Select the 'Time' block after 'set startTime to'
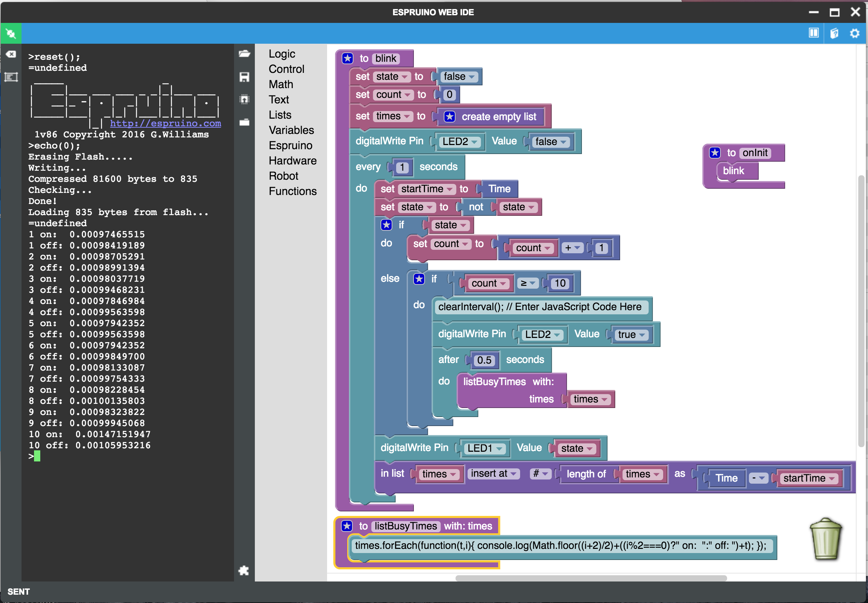Image resolution: width=868 pixels, height=603 pixels. tap(499, 188)
